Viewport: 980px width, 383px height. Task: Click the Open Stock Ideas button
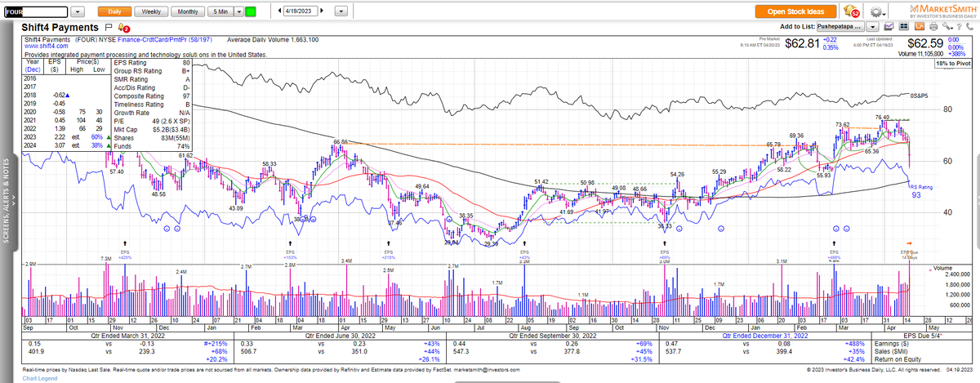(x=797, y=12)
